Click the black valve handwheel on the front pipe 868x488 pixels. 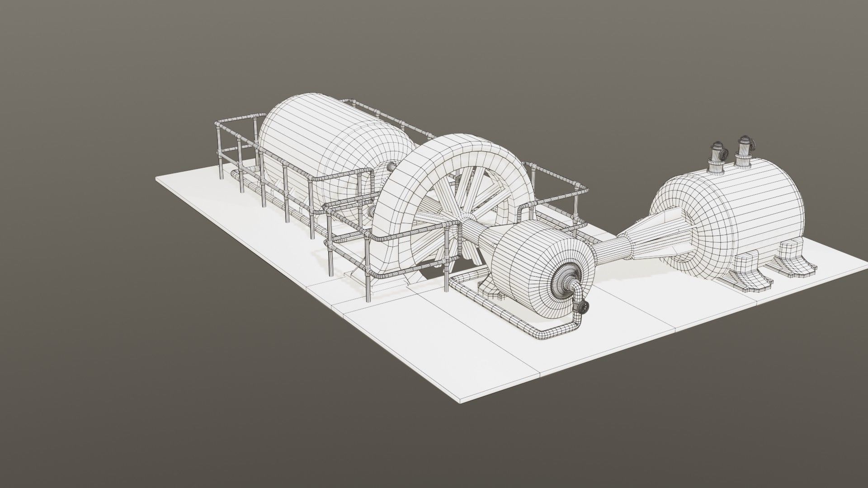(584, 308)
